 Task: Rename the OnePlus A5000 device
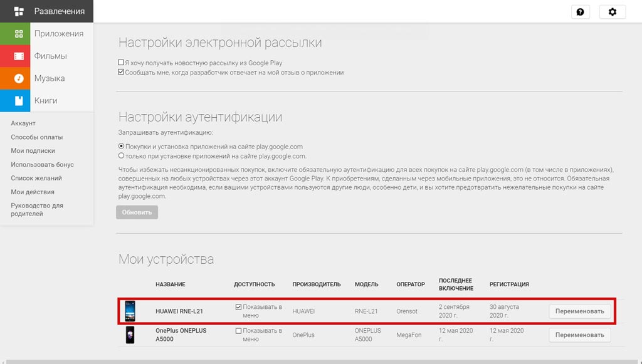coord(579,335)
